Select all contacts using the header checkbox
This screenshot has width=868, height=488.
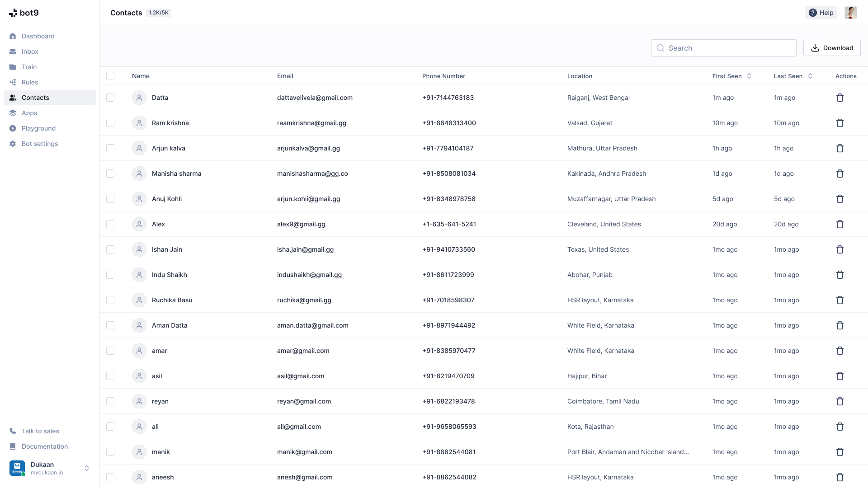110,76
